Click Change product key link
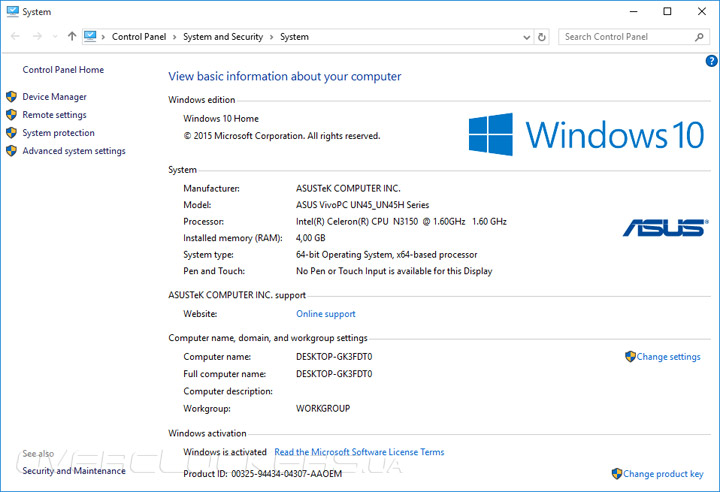The image size is (720, 492). 663,474
